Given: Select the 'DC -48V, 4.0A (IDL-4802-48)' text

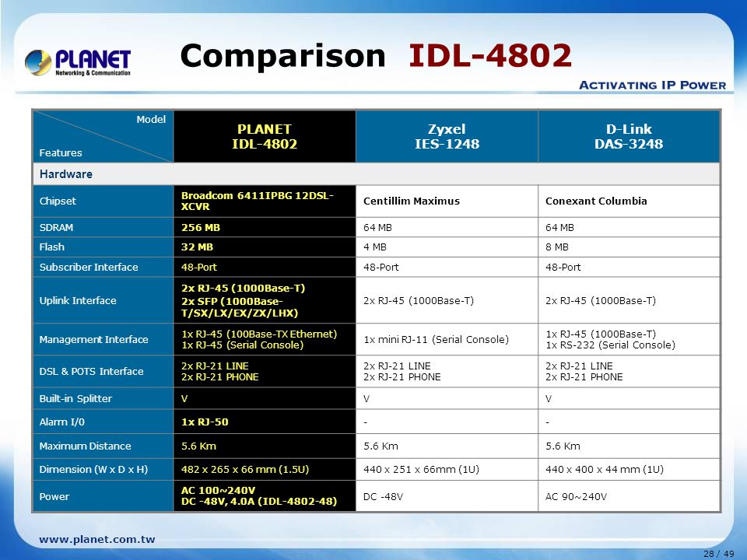Looking at the screenshot, I should point(259,502).
